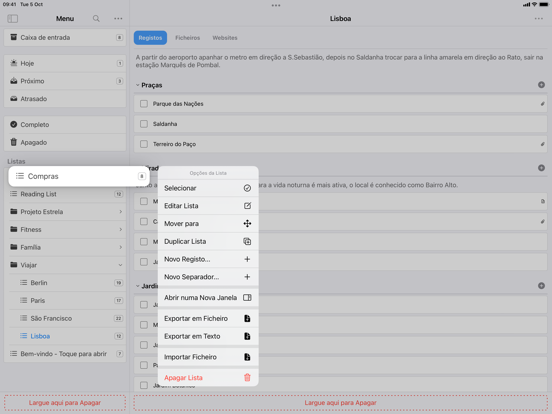The image size is (552, 414).
Task: Choose Novo Registo from the menu
Action: tap(208, 259)
